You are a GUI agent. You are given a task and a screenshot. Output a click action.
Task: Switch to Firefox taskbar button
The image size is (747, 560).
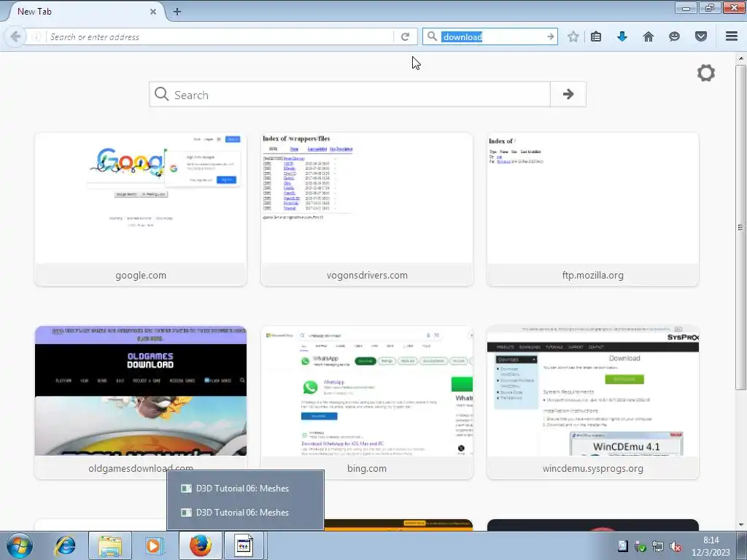[x=201, y=545]
